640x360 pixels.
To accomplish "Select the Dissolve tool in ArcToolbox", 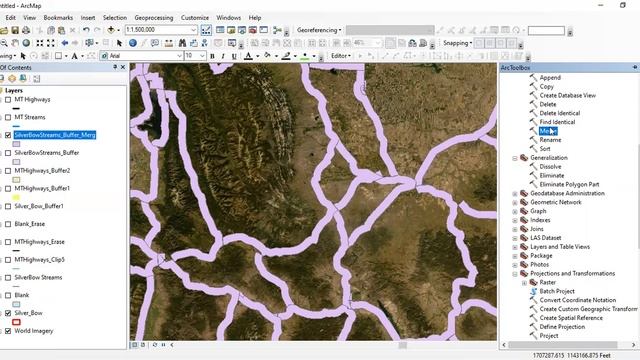I will 550,167.
